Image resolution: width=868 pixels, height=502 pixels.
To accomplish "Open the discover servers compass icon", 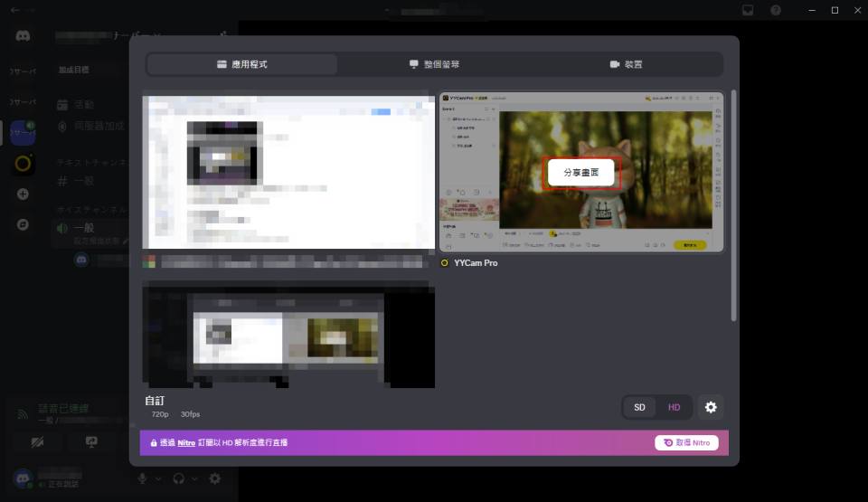I will (x=23, y=223).
